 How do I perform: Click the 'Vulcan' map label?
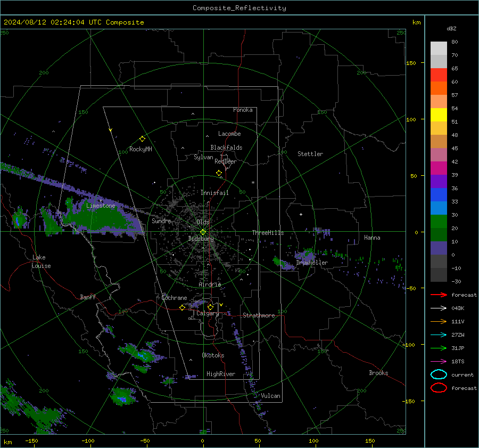pos(270,396)
